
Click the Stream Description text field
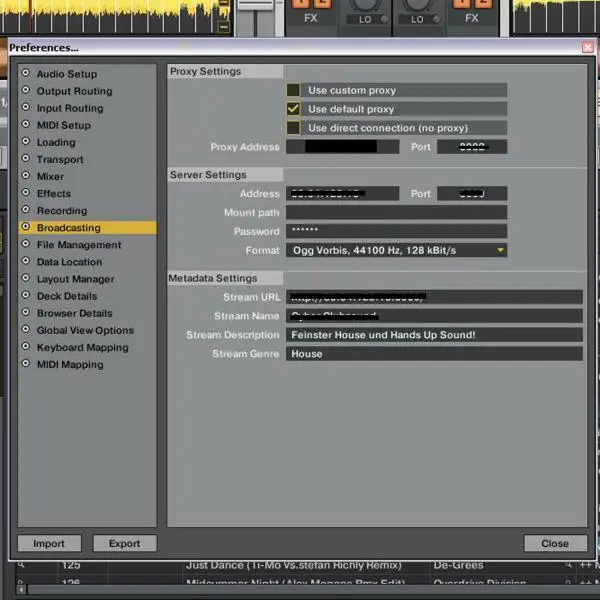tap(434, 335)
